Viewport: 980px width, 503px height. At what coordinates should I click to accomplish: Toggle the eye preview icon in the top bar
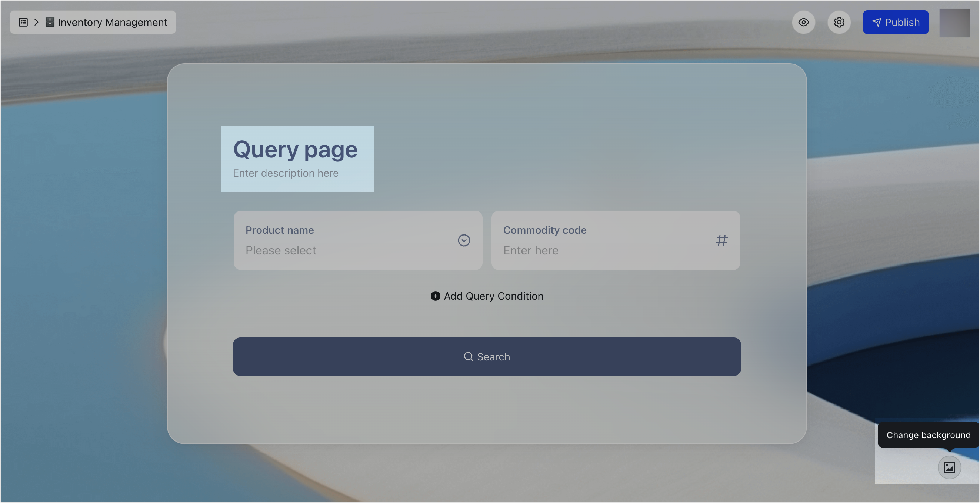[803, 22]
